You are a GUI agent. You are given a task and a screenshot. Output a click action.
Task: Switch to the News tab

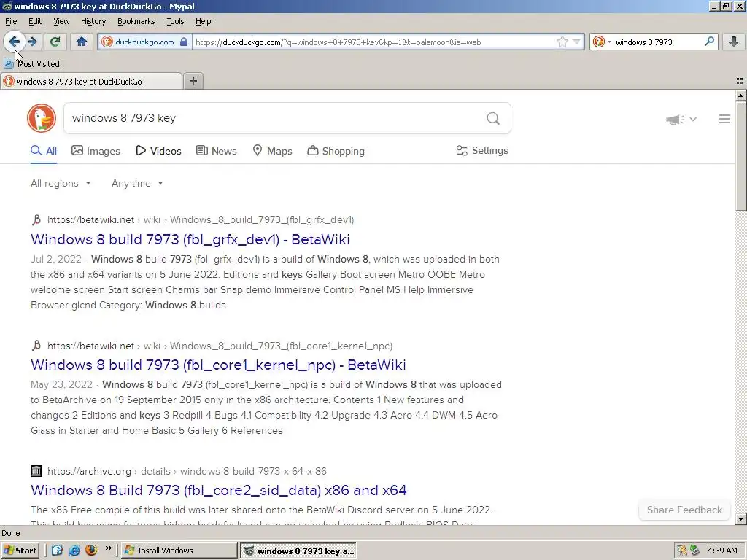tap(217, 151)
